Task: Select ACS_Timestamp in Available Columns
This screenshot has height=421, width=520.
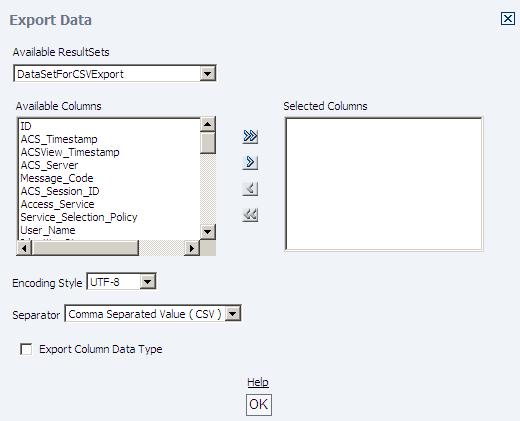Action: tap(59, 139)
